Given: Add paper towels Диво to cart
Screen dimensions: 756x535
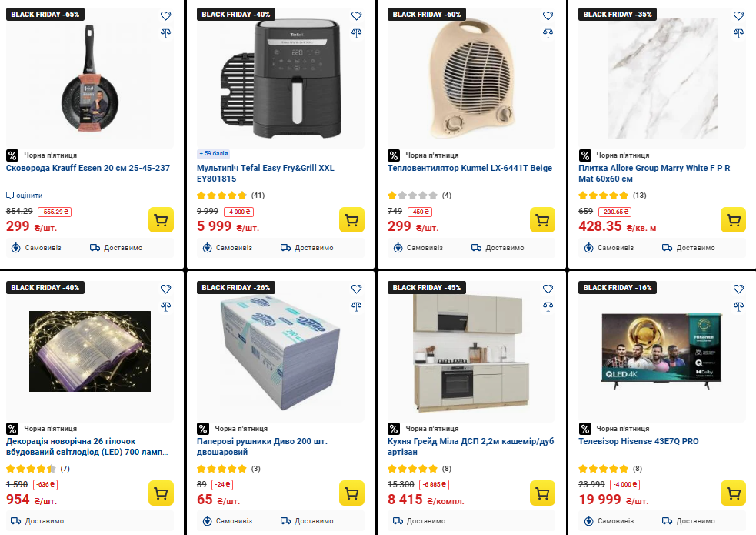Looking at the screenshot, I should point(351,493).
